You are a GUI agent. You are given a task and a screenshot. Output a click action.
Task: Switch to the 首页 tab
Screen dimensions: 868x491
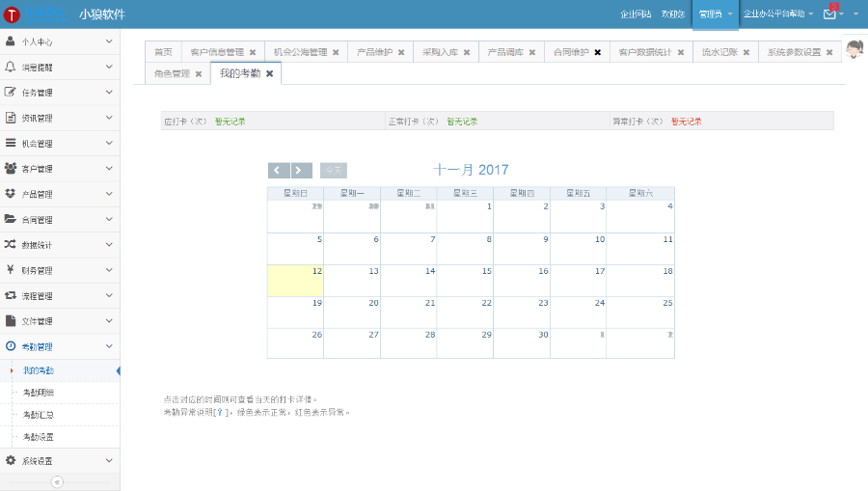163,52
